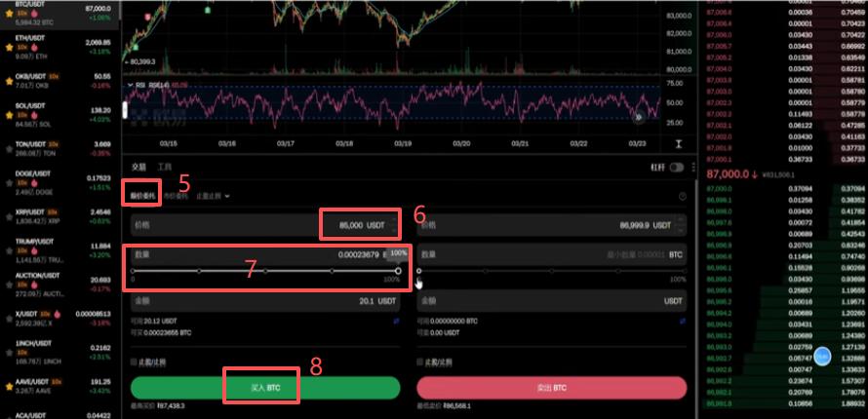Switch to the 交易 tab
The width and height of the screenshot is (868, 419).
pos(138,167)
